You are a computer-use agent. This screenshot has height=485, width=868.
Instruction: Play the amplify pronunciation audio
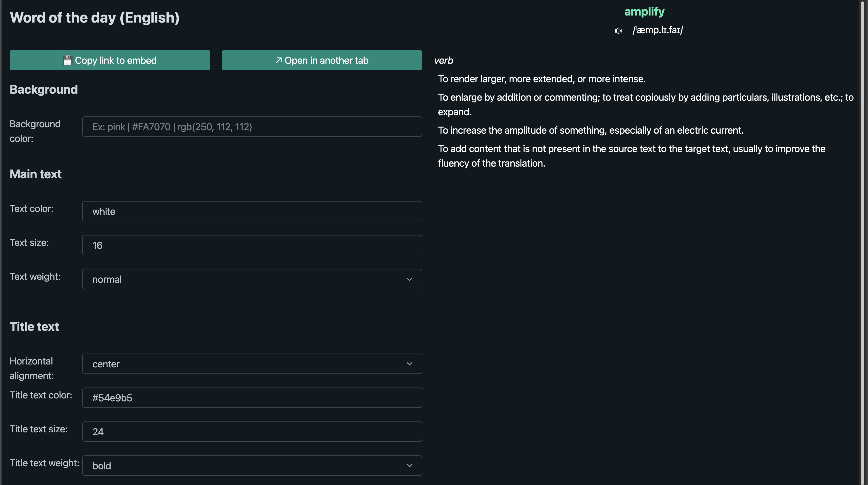coord(618,31)
